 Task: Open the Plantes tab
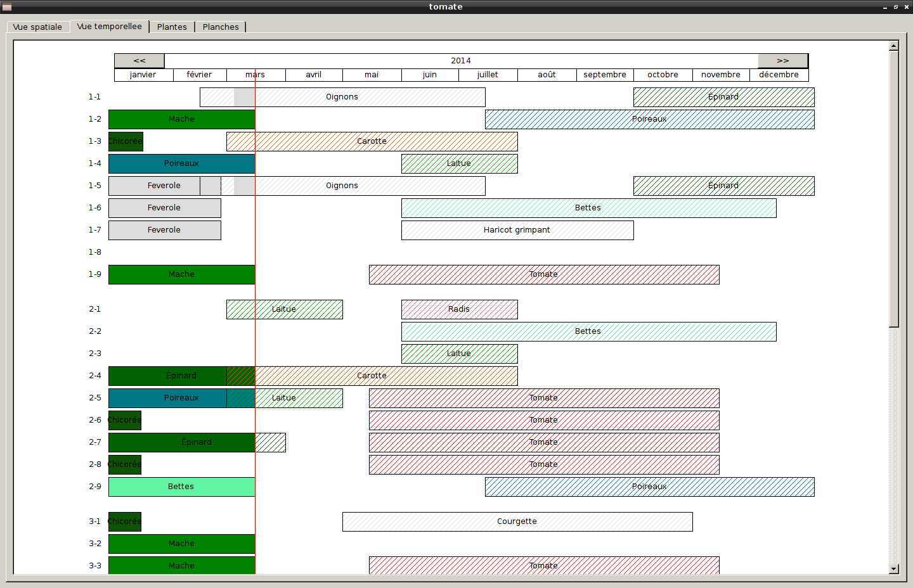tap(172, 27)
